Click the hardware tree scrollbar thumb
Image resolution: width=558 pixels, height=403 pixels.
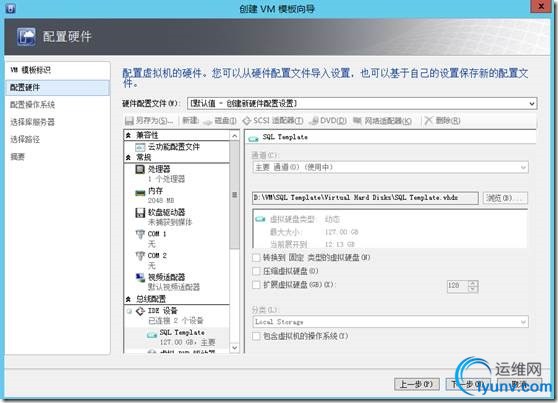pos(235,195)
